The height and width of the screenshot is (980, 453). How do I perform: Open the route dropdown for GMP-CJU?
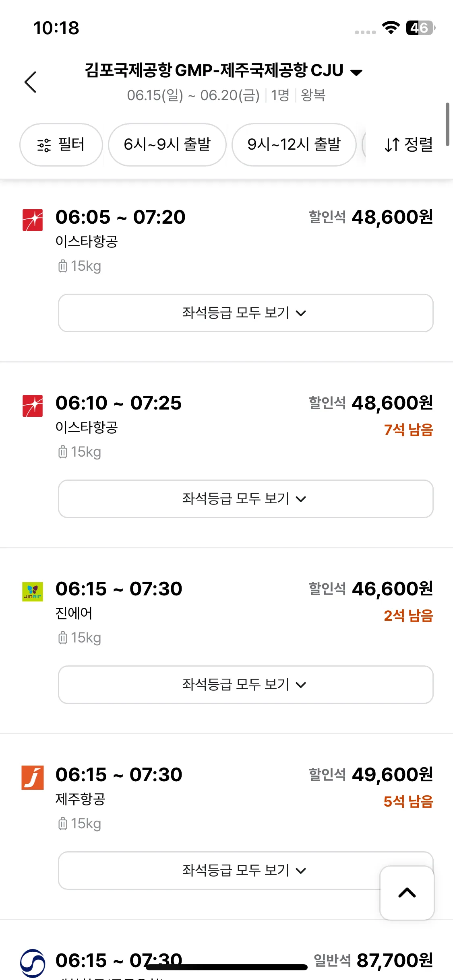(356, 72)
